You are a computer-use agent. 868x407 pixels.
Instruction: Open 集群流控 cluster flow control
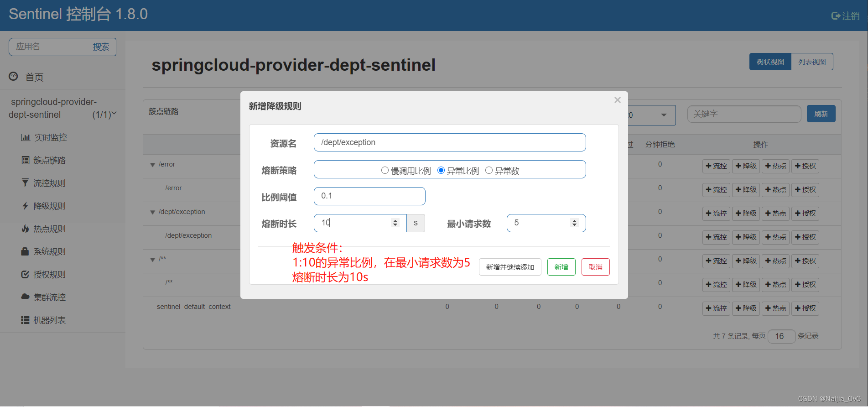(44, 297)
